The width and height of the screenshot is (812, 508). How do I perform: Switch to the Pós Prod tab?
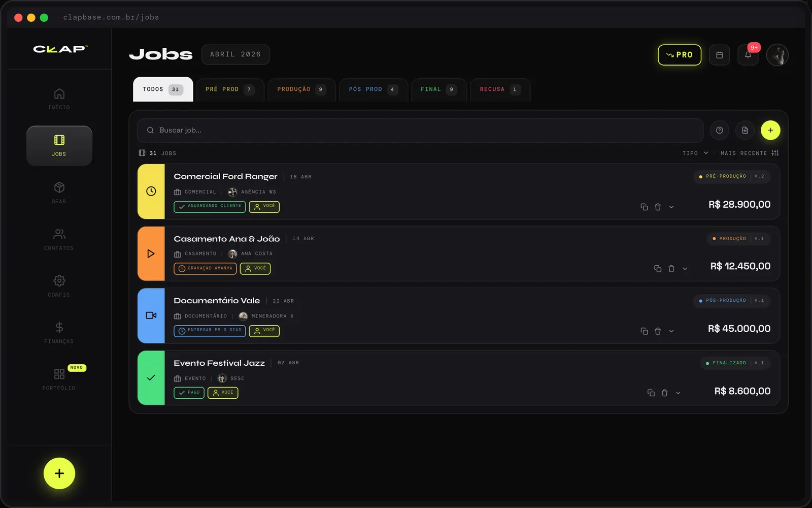(373, 89)
